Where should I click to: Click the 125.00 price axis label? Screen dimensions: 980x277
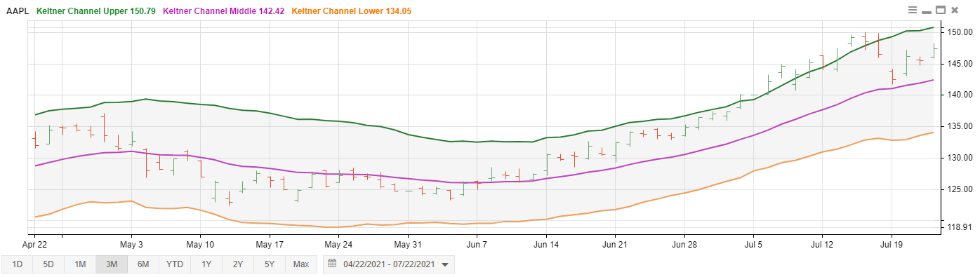[x=960, y=189]
